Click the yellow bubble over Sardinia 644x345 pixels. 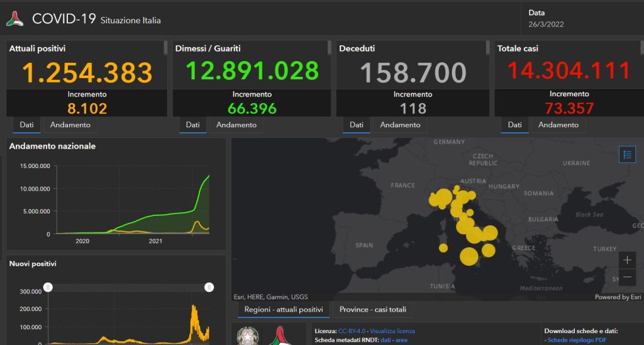point(443,247)
